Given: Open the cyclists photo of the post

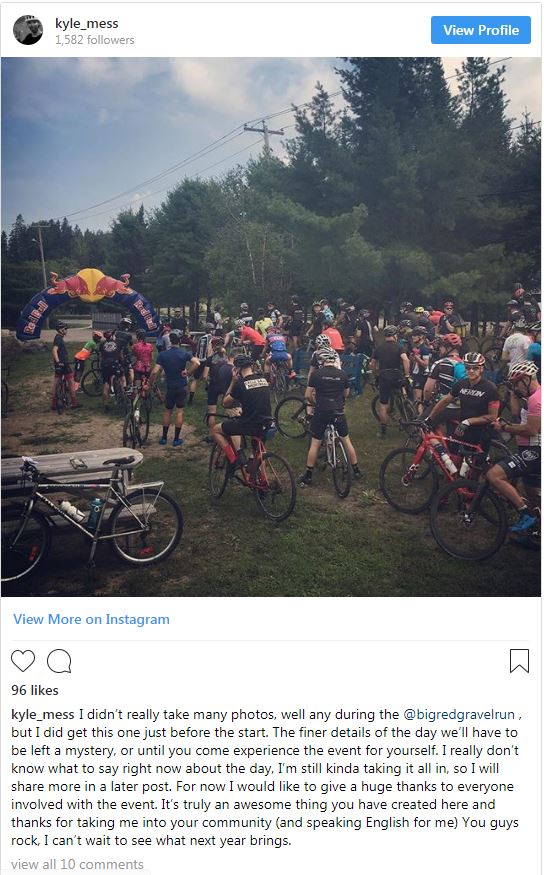Looking at the screenshot, I should point(271,327).
